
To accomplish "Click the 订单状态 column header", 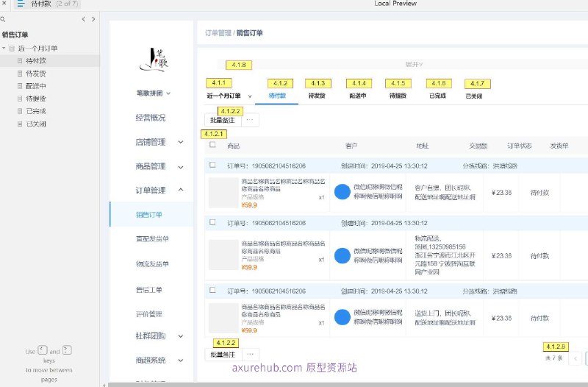I will [x=520, y=146].
